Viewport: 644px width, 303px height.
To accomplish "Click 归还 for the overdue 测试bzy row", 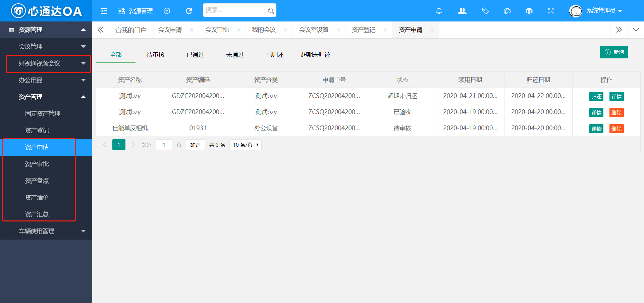I will click(x=596, y=97).
